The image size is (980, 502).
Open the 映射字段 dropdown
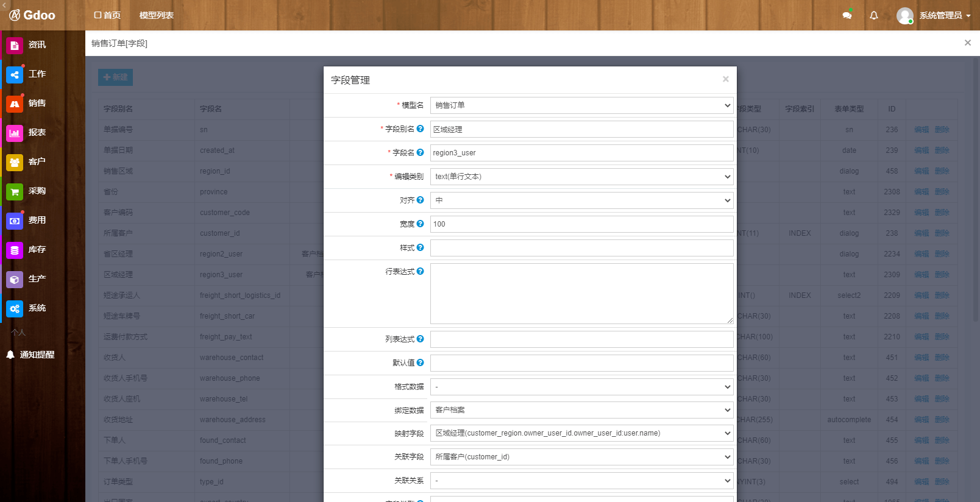coord(581,433)
